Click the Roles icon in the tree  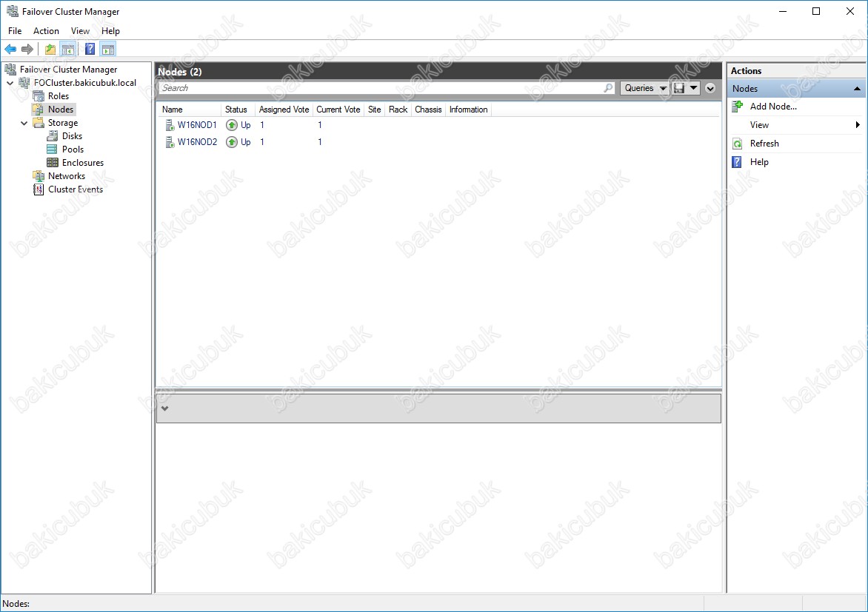point(39,95)
